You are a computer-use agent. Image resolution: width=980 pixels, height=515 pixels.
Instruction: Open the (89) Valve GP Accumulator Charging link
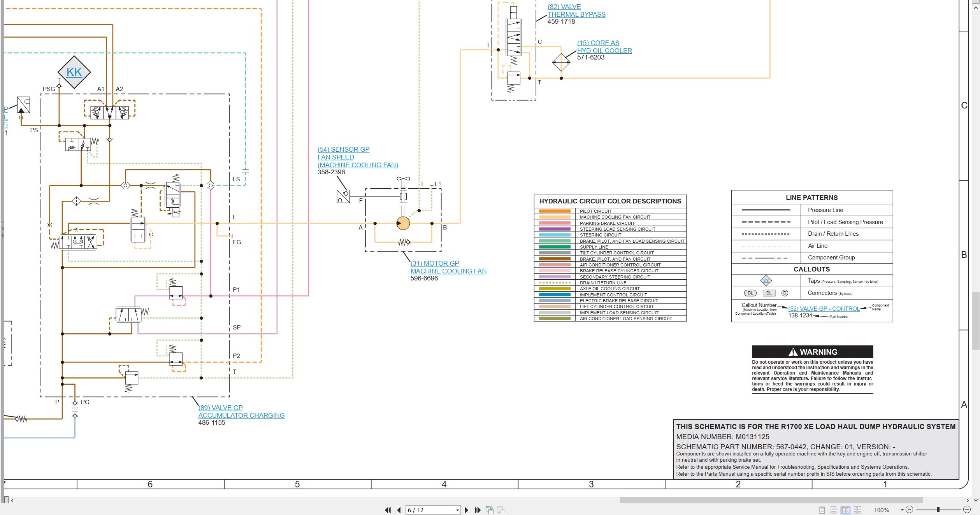tap(241, 412)
